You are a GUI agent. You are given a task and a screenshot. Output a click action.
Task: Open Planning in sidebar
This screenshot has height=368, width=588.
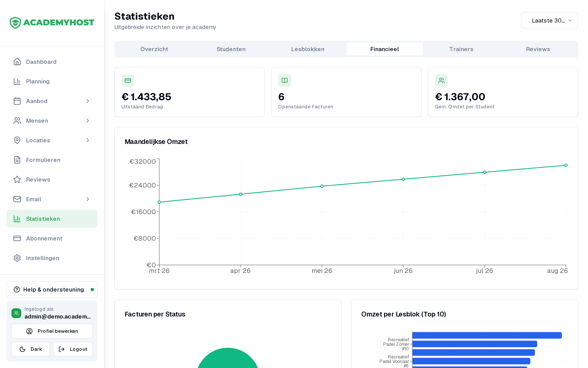pos(52,81)
